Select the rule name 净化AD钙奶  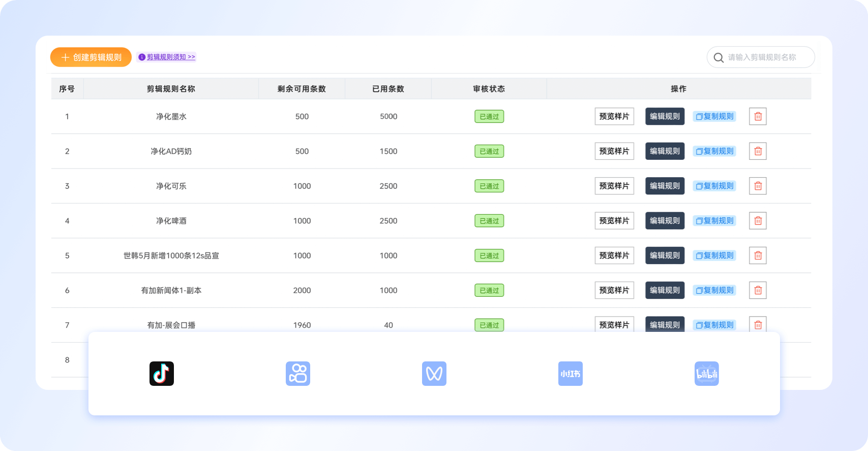pyautogui.click(x=171, y=151)
